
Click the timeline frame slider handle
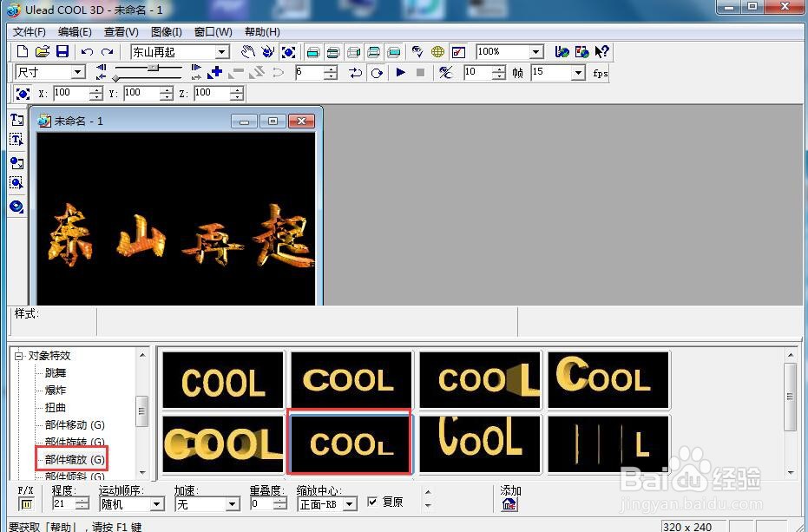153,68
